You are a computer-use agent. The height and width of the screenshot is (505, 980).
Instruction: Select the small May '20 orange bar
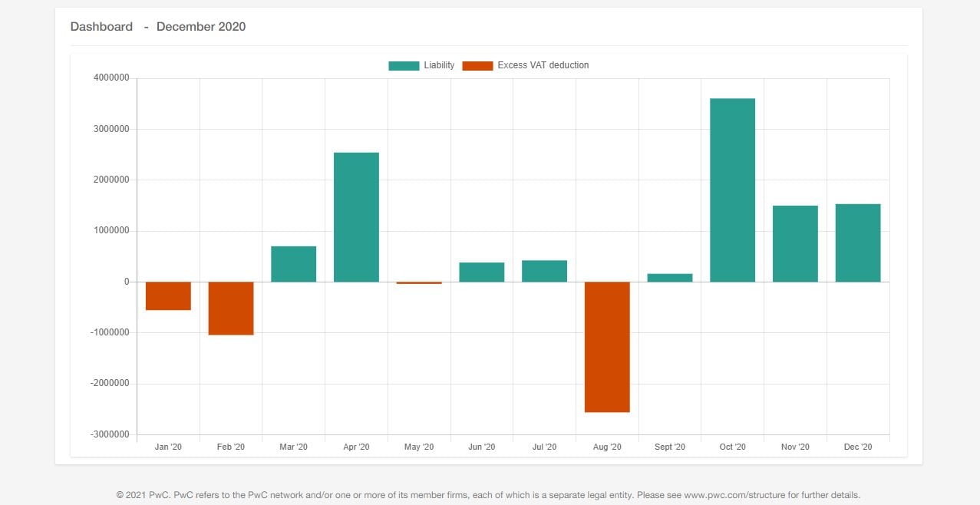(x=419, y=283)
